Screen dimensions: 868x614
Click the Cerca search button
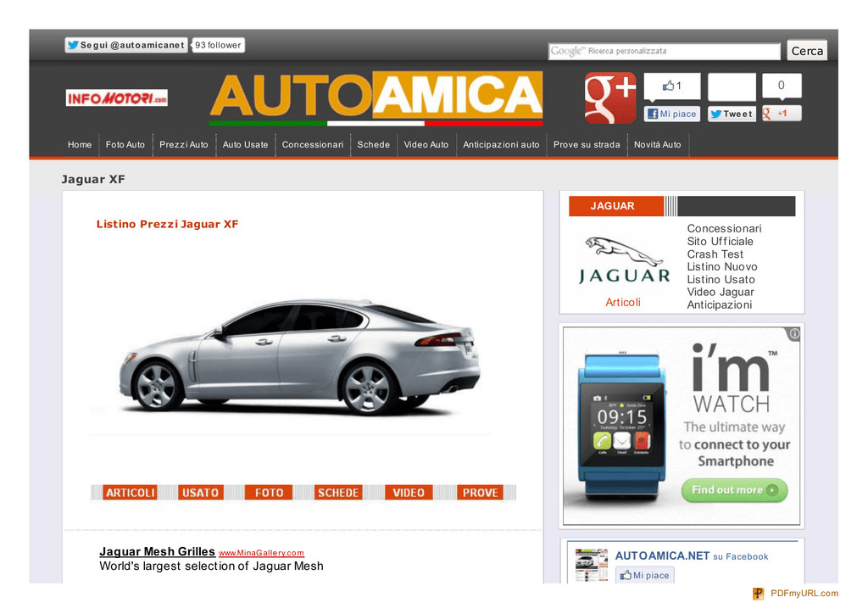tap(807, 51)
